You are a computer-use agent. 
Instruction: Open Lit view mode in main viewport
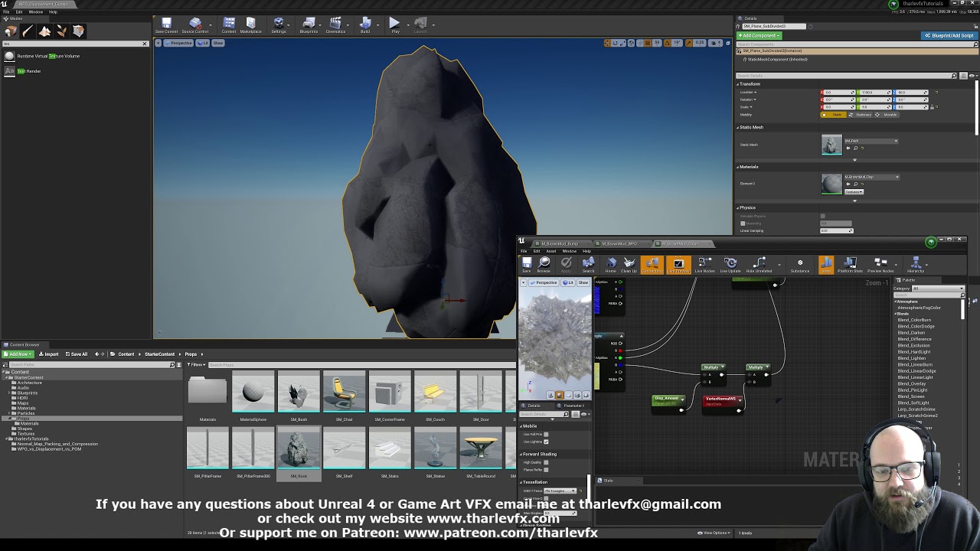203,43
